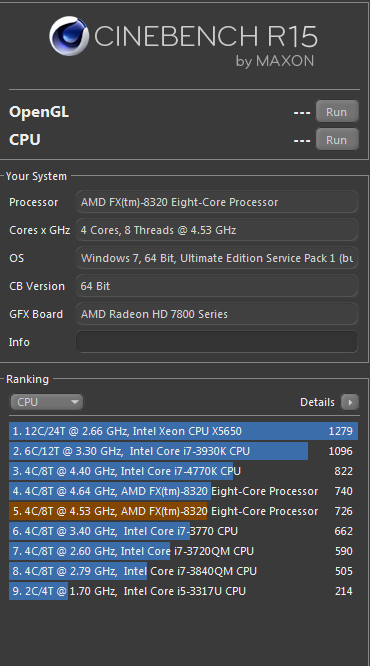Click the CB Version 64 Bit field
The height and width of the screenshot is (666, 370).
(x=217, y=286)
